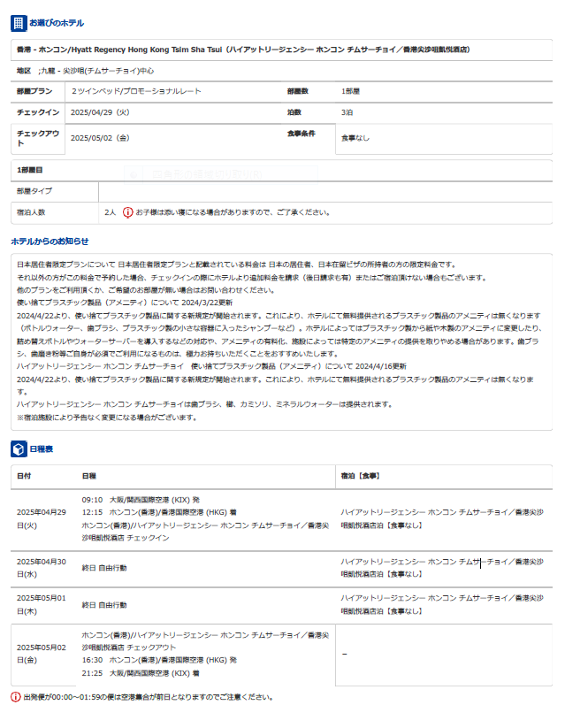Viewport: 565px width, 728px height.
Task: Click the チェックイン label
Action: 38,112
